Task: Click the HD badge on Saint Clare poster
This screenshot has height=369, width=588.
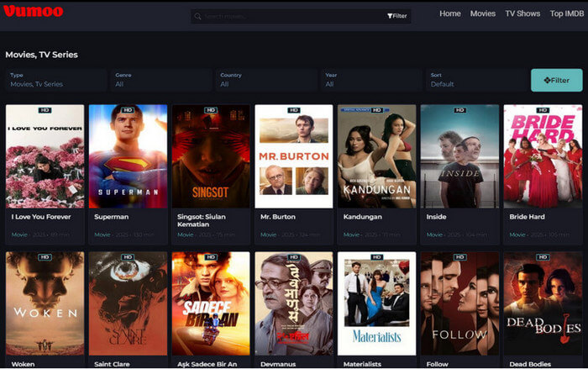Action: tap(128, 257)
